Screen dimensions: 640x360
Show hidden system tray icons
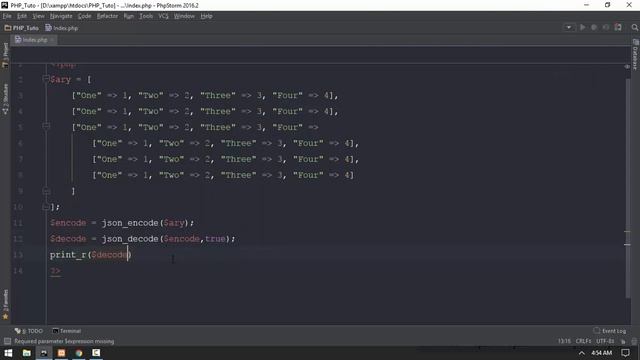[582, 353]
